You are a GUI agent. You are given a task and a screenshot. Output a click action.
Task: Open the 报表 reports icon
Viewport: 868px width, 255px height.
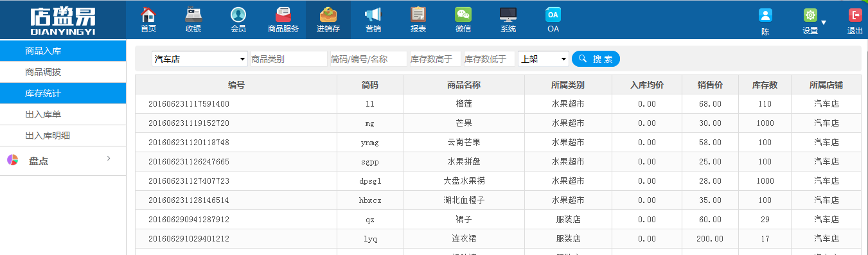click(418, 14)
